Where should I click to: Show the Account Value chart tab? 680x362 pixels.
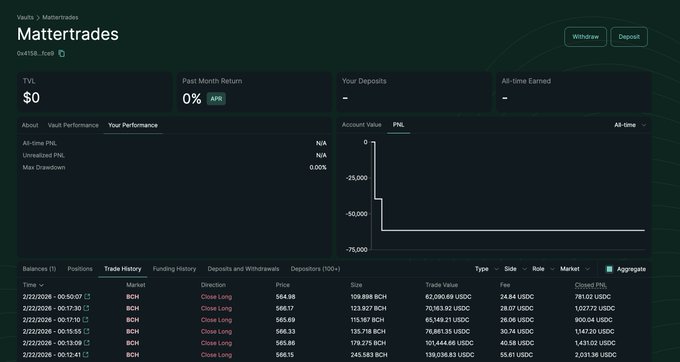[x=362, y=125]
